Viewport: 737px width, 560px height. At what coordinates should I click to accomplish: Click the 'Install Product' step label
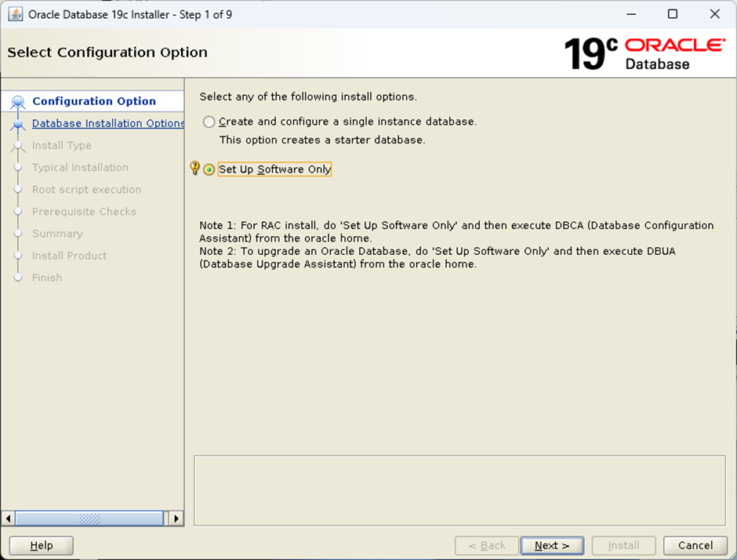(69, 256)
